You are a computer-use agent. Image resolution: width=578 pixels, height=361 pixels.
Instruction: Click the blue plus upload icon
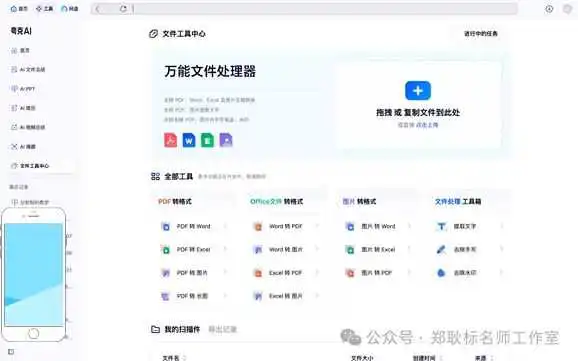click(x=418, y=90)
